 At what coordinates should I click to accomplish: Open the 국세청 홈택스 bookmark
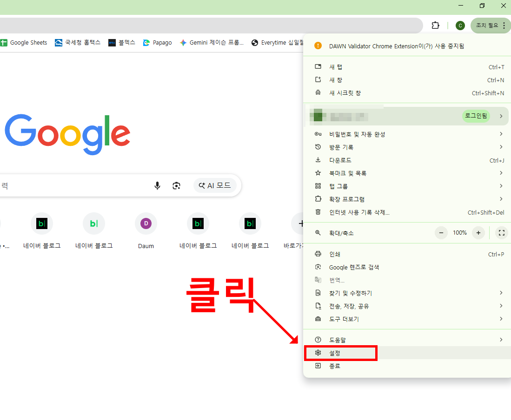pyautogui.click(x=77, y=42)
